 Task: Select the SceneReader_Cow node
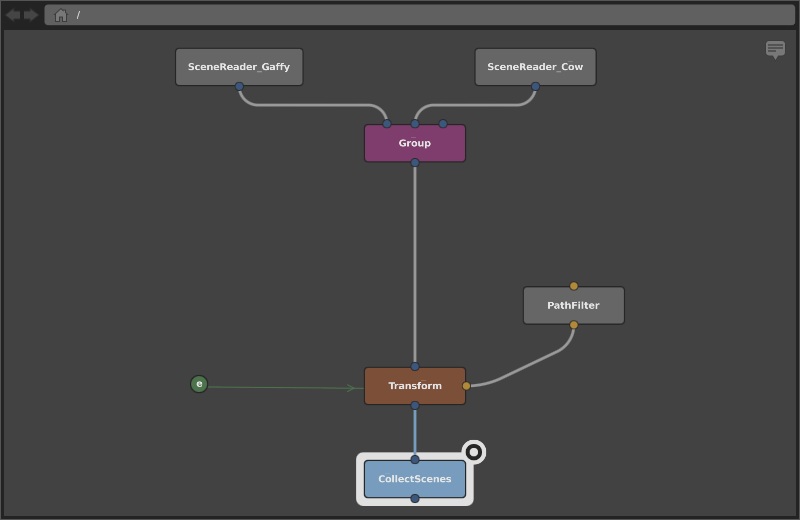(x=535, y=67)
